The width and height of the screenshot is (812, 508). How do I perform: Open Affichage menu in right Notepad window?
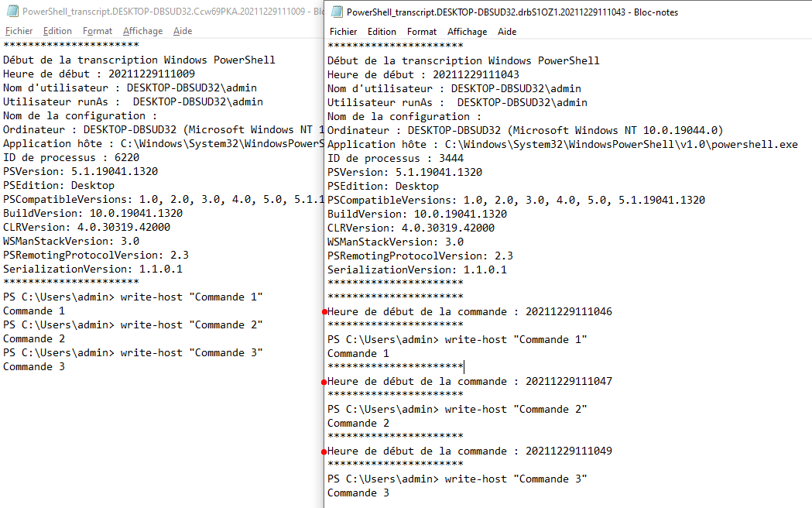tap(467, 32)
